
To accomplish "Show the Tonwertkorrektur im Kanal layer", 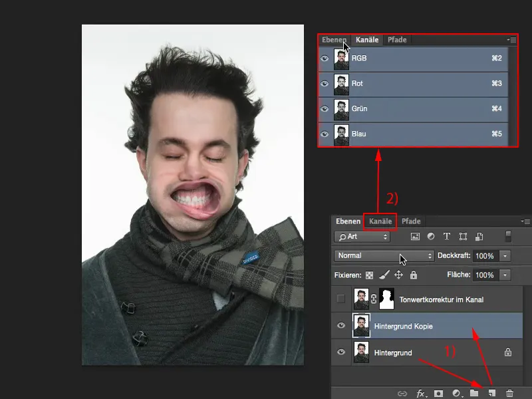I will coord(341,299).
